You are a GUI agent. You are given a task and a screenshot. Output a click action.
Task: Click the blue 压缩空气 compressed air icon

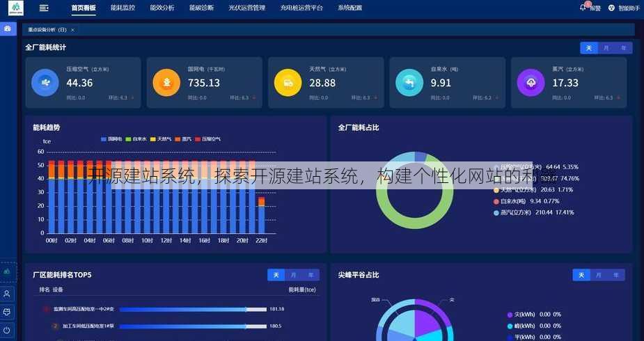point(45,83)
